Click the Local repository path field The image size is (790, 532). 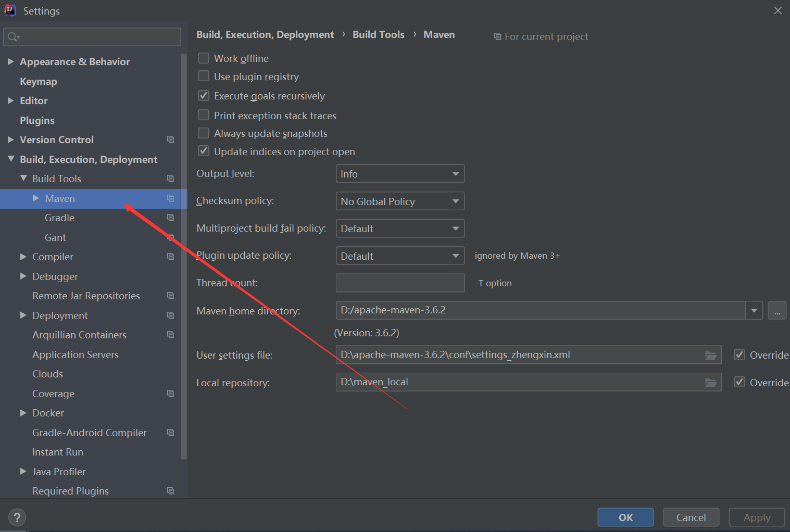click(x=529, y=382)
